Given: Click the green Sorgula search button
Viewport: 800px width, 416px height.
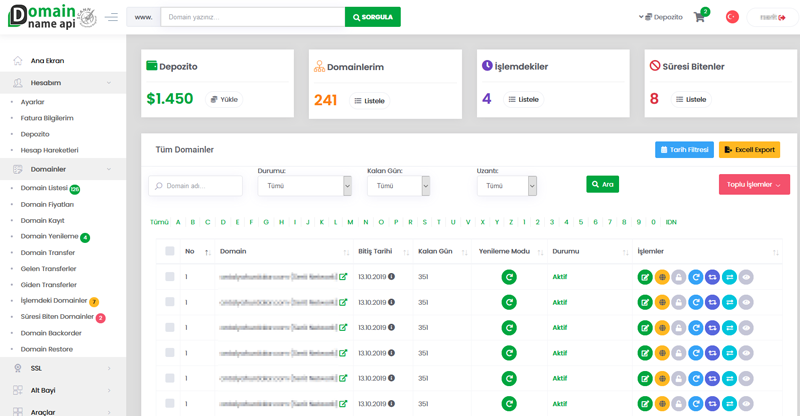Looking at the screenshot, I should tap(372, 17).
